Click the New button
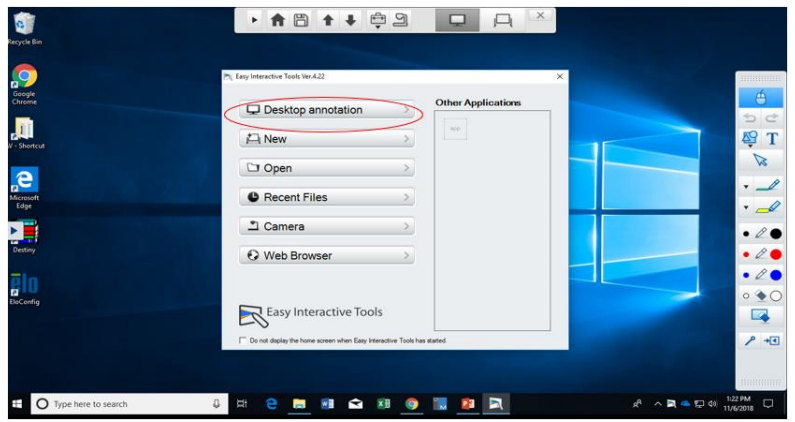 point(326,139)
